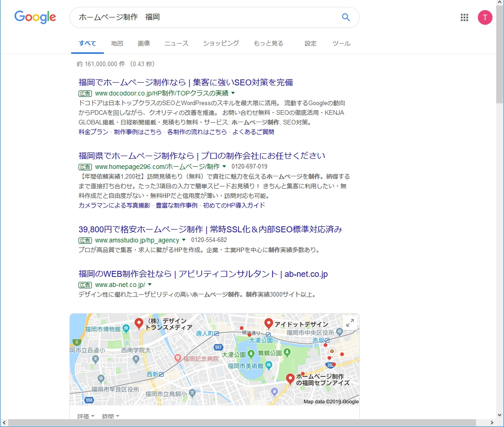Click the search input field
This screenshot has width=504, height=427.
(207, 17)
